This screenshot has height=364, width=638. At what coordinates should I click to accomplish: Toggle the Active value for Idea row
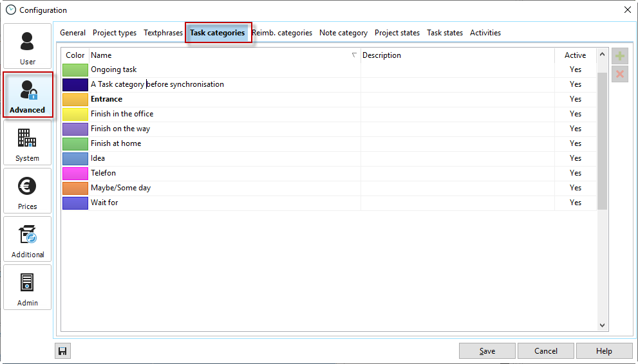click(575, 158)
